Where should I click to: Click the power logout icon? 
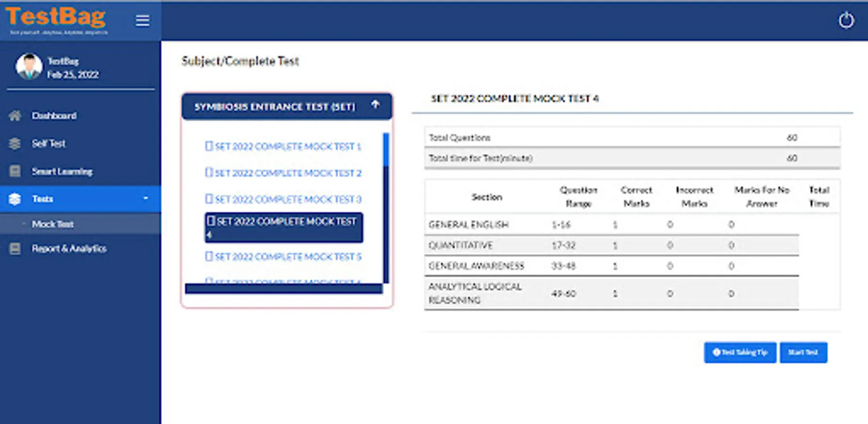tap(846, 20)
